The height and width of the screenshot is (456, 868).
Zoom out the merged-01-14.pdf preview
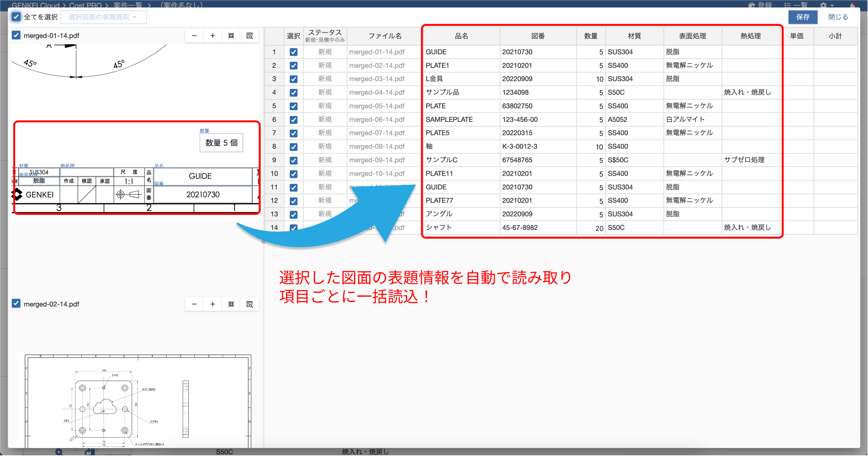(x=194, y=36)
